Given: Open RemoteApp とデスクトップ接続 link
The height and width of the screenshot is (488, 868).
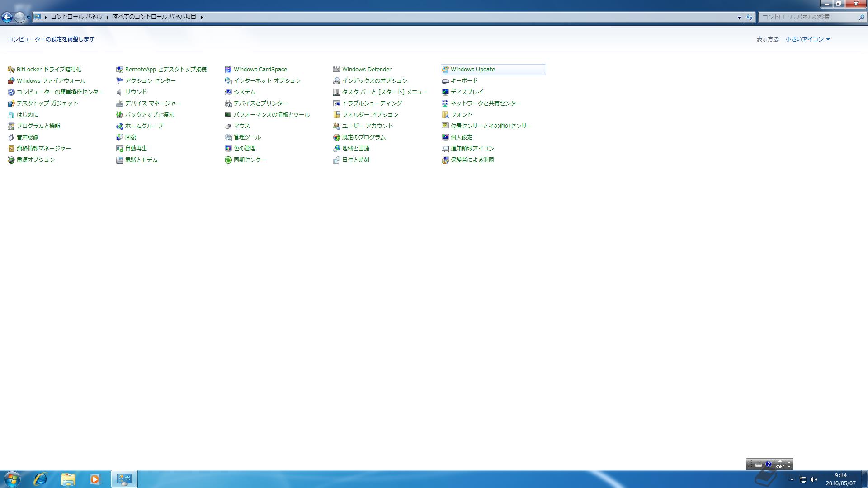Looking at the screenshot, I should 166,70.
